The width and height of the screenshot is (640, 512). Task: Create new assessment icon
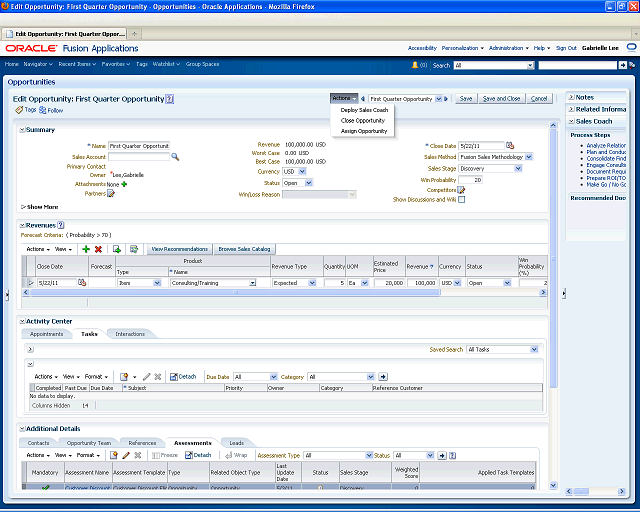tap(113, 455)
